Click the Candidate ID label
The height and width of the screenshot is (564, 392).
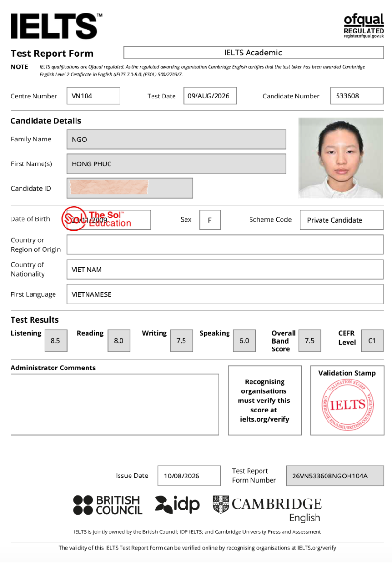tap(31, 188)
